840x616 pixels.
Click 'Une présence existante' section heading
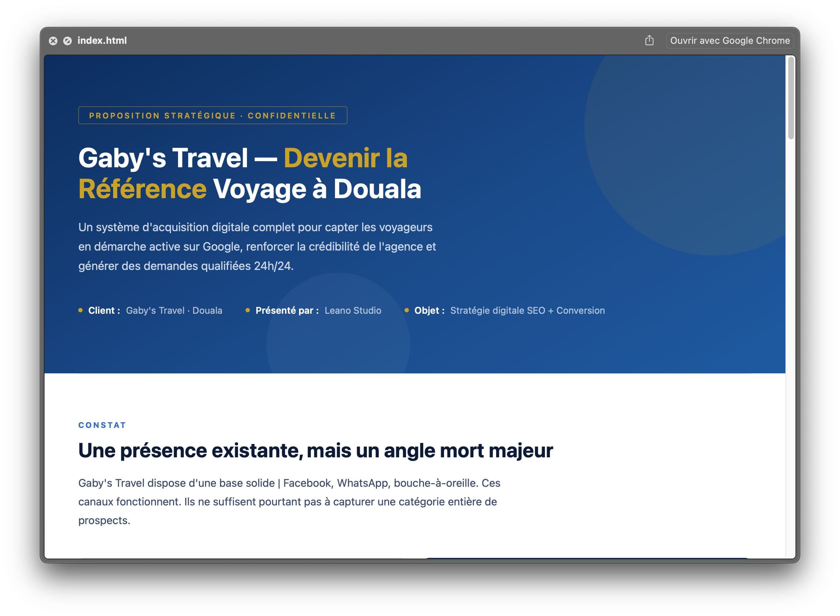316,451
